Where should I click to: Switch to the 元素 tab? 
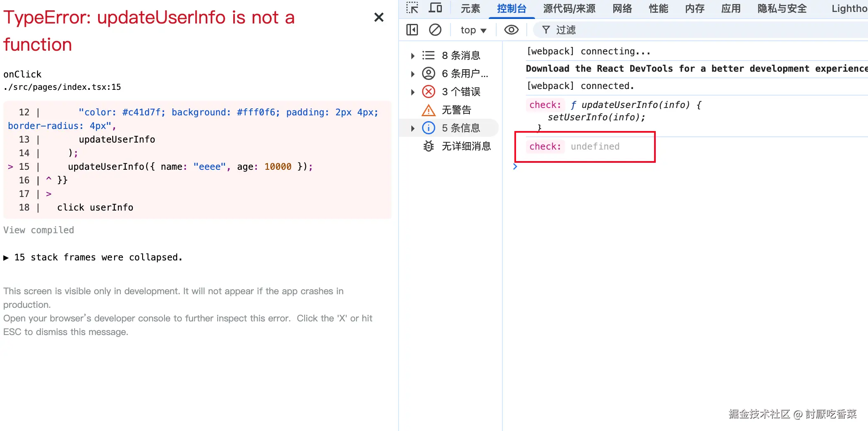[470, 8]
